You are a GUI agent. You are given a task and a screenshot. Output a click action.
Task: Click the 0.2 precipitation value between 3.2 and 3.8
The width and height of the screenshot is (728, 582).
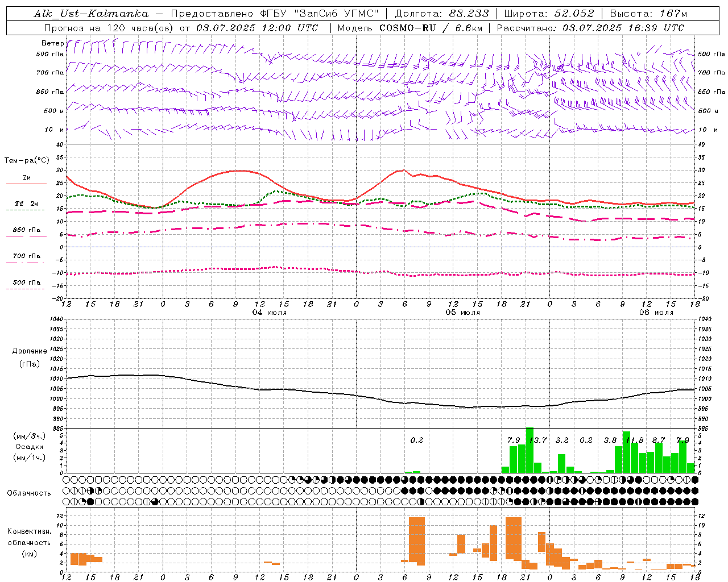(x=586, y=440)
